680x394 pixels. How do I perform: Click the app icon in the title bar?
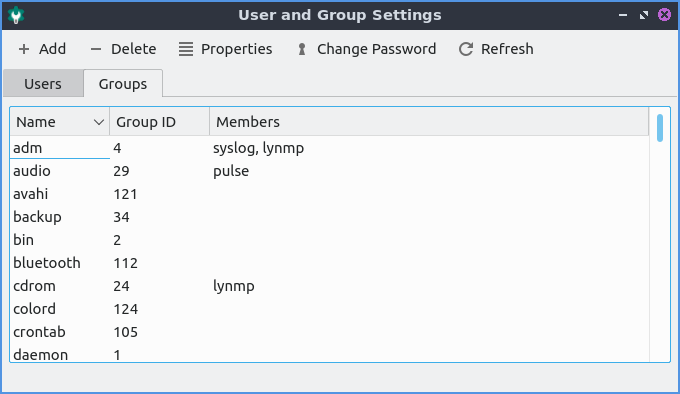point(16,15)
